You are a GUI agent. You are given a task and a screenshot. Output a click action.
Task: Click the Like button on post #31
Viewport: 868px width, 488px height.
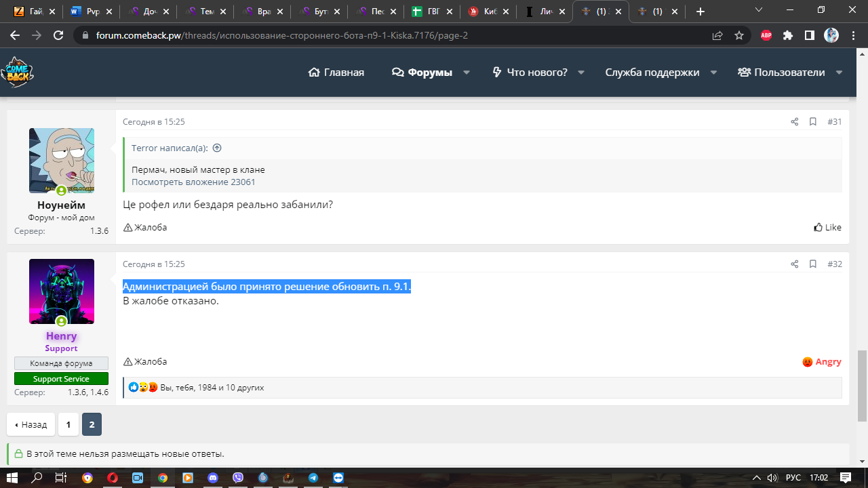[x=827, y=228]
